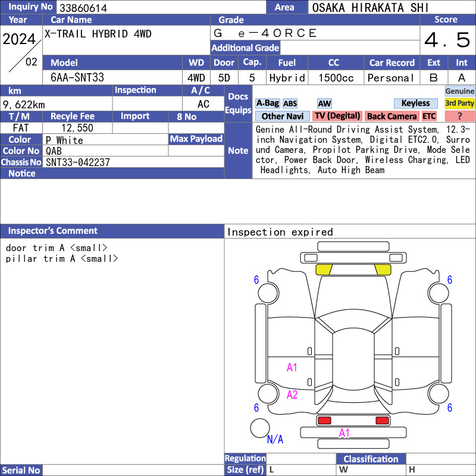Click the red question mark legend badge
Viewport: 476px width, 476px height.
(x=459, y=116)
